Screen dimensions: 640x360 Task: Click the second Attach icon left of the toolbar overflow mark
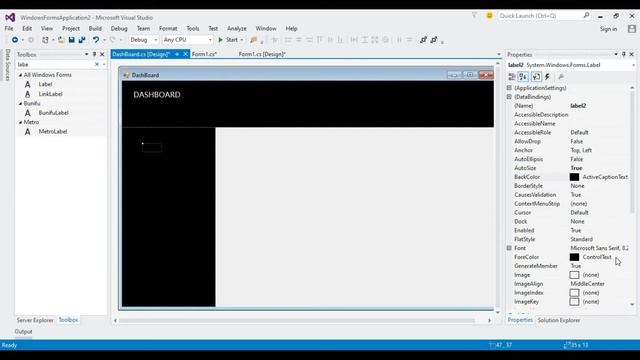point(434,40)
